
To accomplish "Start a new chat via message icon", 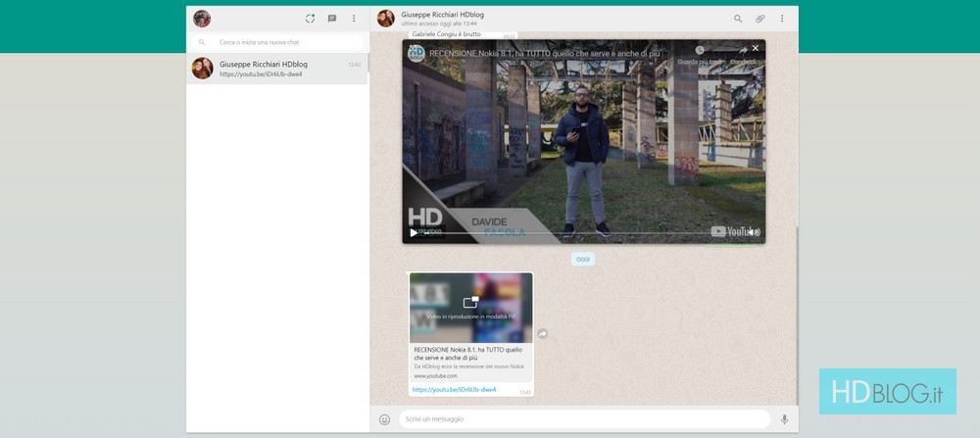I will (332, 19).
